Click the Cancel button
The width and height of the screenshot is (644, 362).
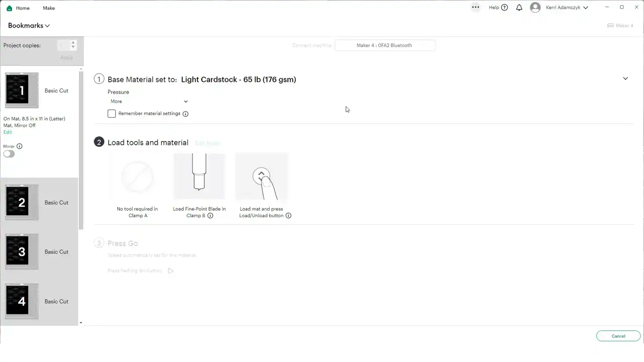point(618,336)
